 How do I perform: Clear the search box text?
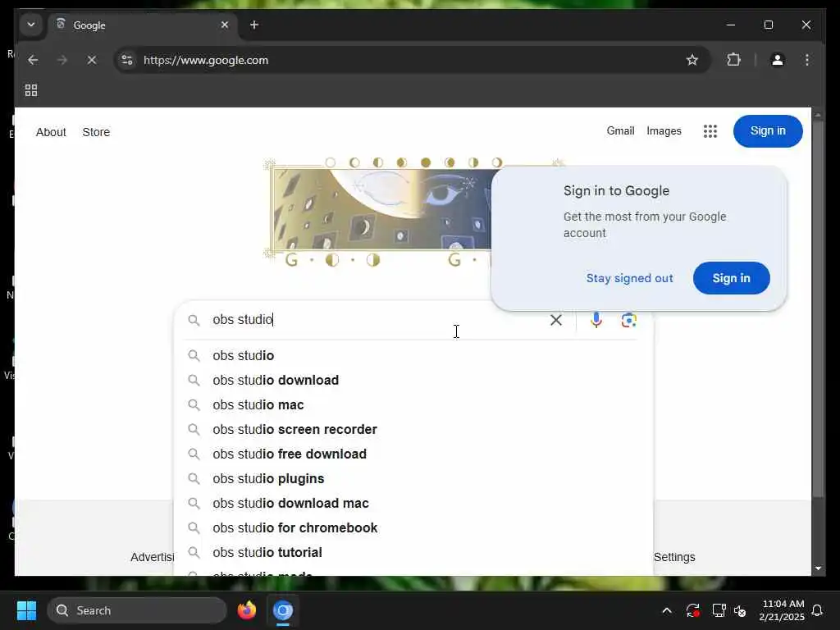click(x=556, y=320)
